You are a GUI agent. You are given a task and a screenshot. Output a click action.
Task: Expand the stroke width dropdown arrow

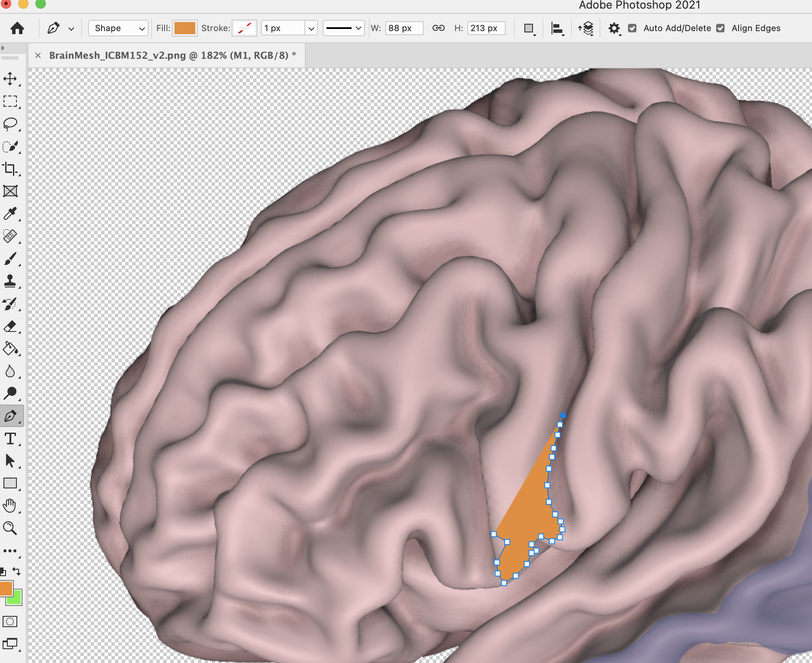coord(311,29)
